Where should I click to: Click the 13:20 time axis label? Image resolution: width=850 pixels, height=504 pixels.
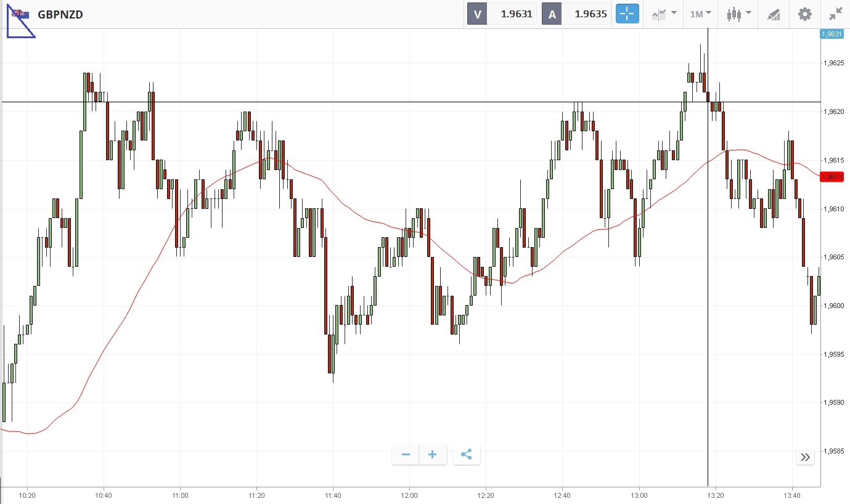715,495
